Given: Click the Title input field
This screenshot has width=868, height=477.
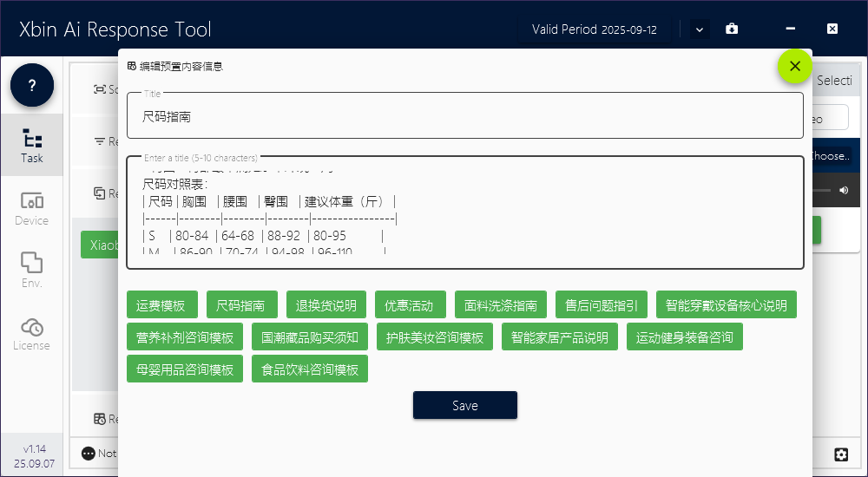Looking at the screenshot, I should pyautogui.click(x=465, y=115).
